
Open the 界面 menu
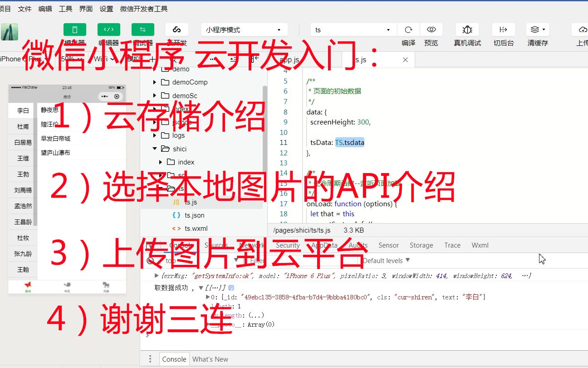pyautogui.click(x=86, y=9)
